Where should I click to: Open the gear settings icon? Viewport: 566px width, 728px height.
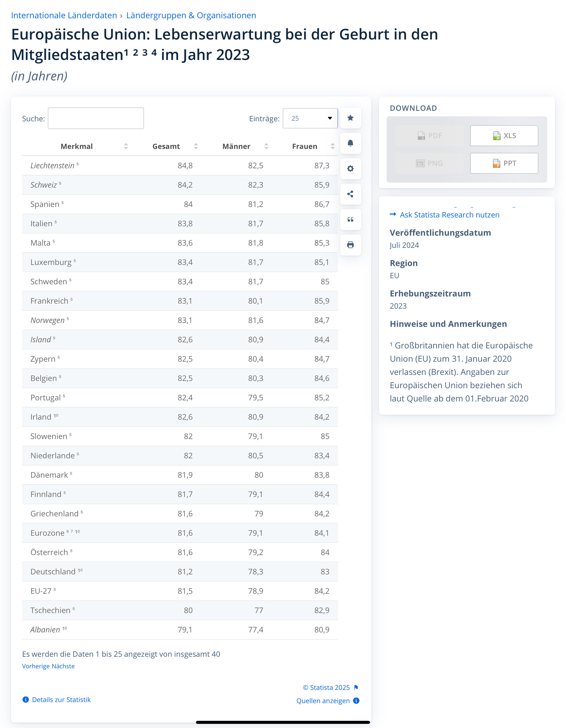click(x=350, y=169)
